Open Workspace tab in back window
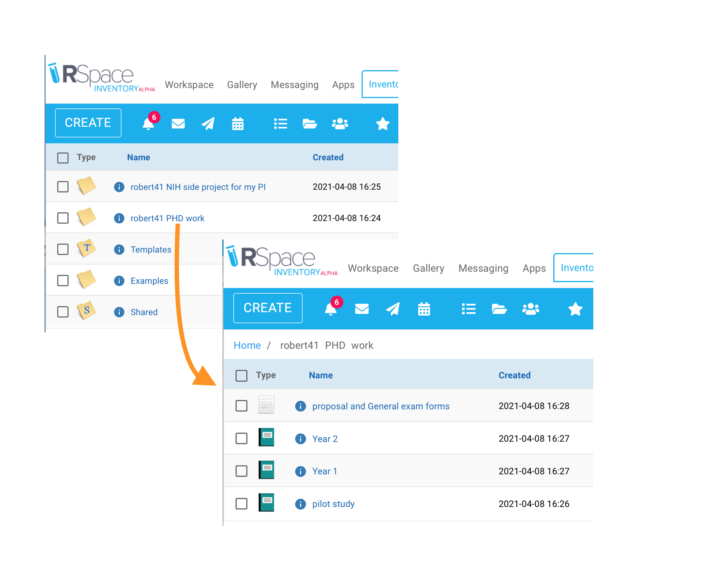 click(189, 85)
